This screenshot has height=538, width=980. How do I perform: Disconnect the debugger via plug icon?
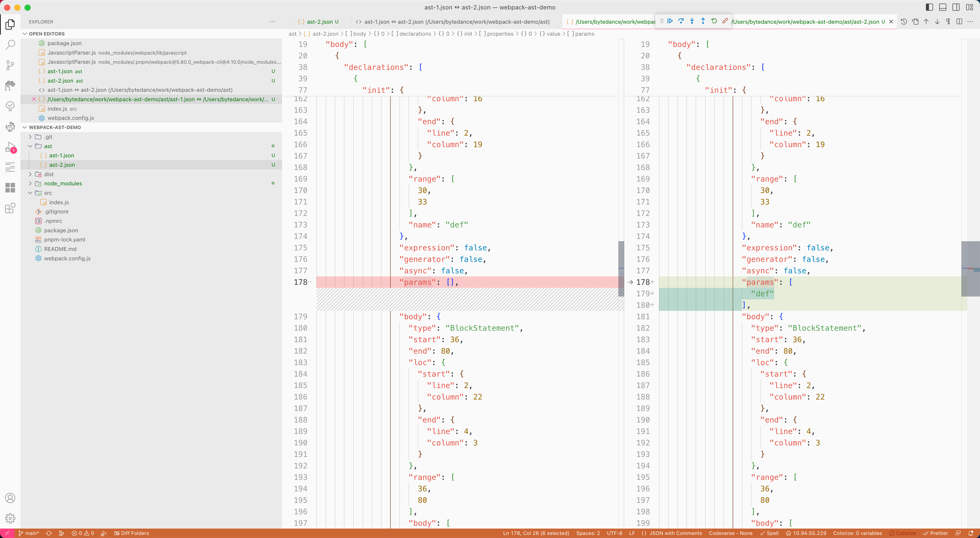pos(725,21)
